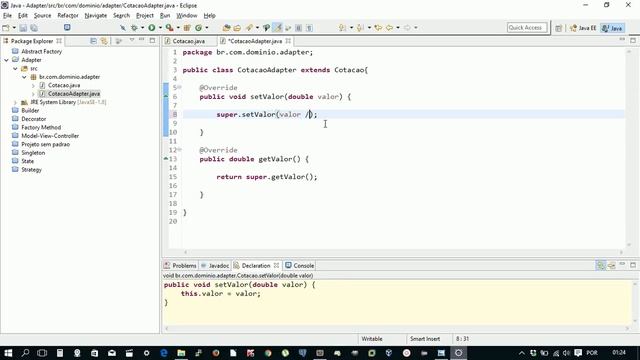Click the New file toolbar icon
640x360 pixels.
point(6,28)
